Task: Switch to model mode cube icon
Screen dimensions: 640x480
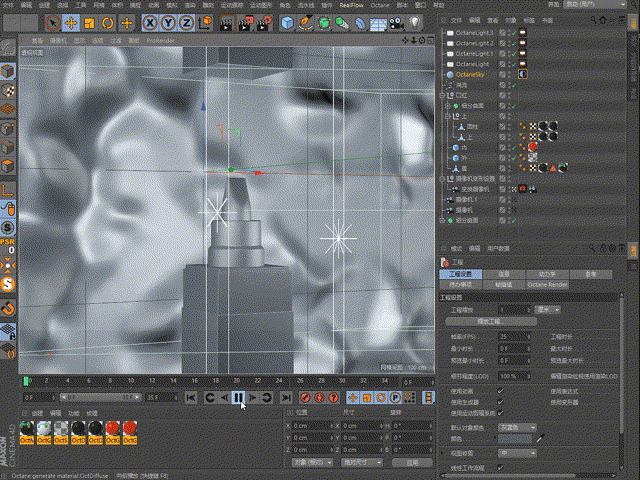Action: point(8,71)
